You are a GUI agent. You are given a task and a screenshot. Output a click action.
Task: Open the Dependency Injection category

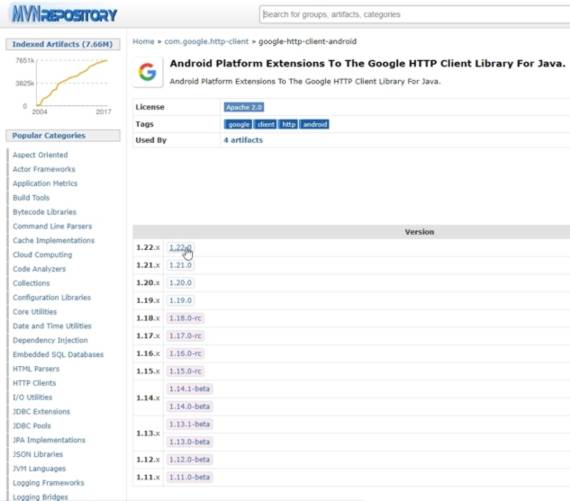(x=50, y=340)
